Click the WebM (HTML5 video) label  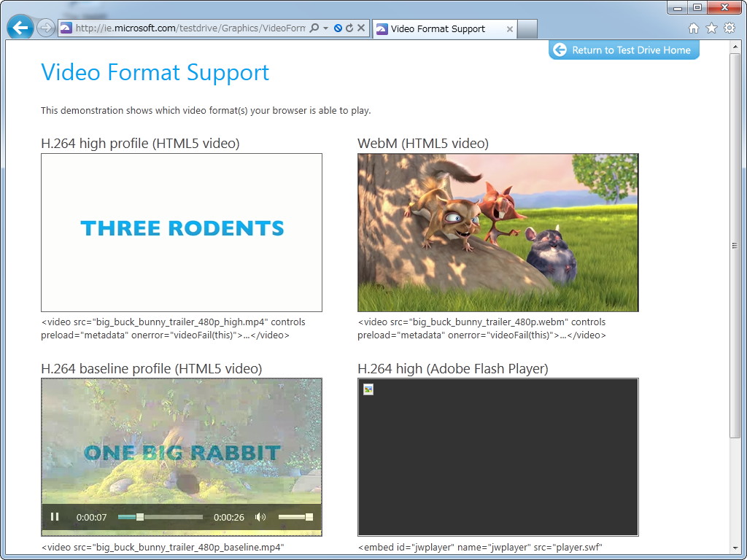click(423, 143)
